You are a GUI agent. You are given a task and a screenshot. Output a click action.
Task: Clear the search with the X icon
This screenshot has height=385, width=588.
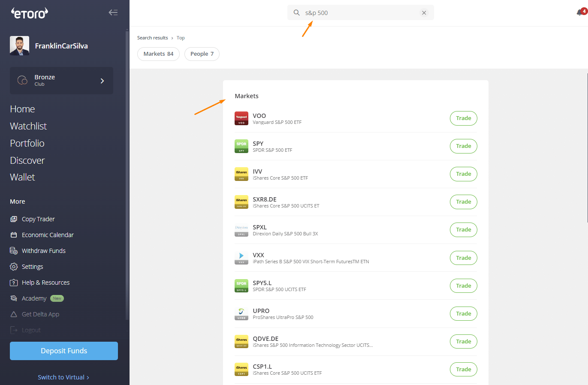point(424,13)
